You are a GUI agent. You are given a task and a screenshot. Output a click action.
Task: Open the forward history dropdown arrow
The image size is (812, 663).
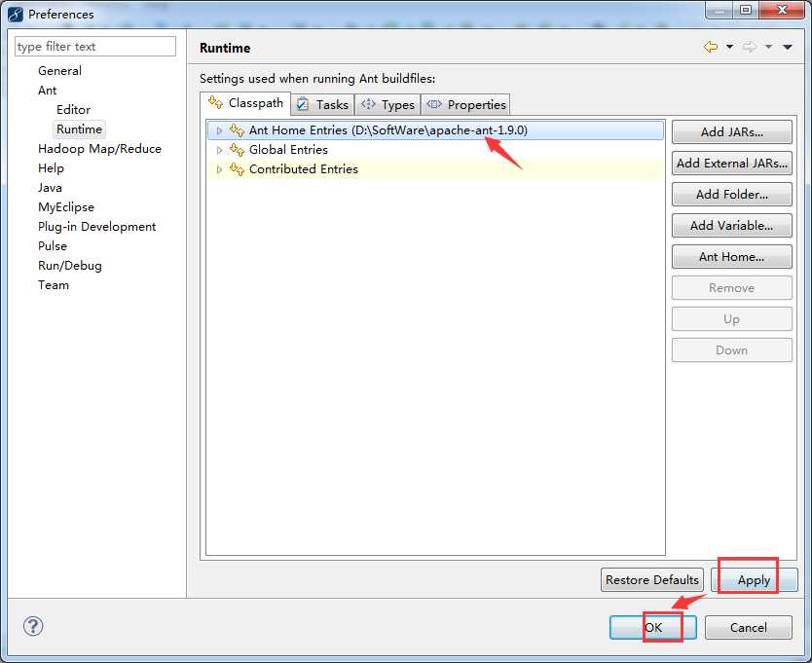tap(768, 47)
